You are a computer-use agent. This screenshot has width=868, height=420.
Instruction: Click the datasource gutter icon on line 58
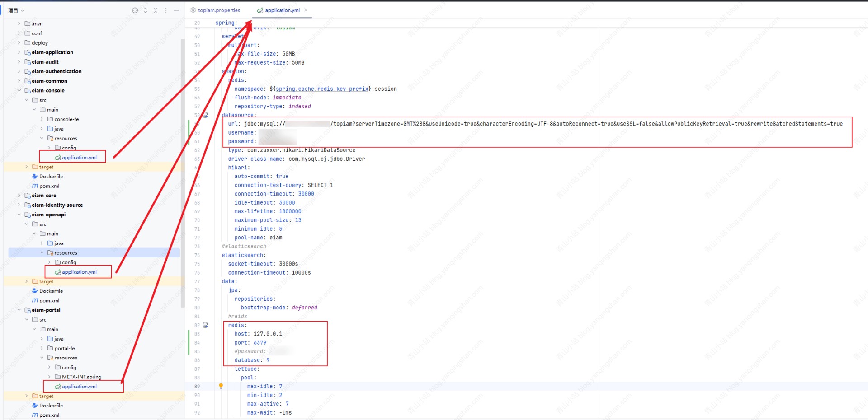tap(205, 115)
